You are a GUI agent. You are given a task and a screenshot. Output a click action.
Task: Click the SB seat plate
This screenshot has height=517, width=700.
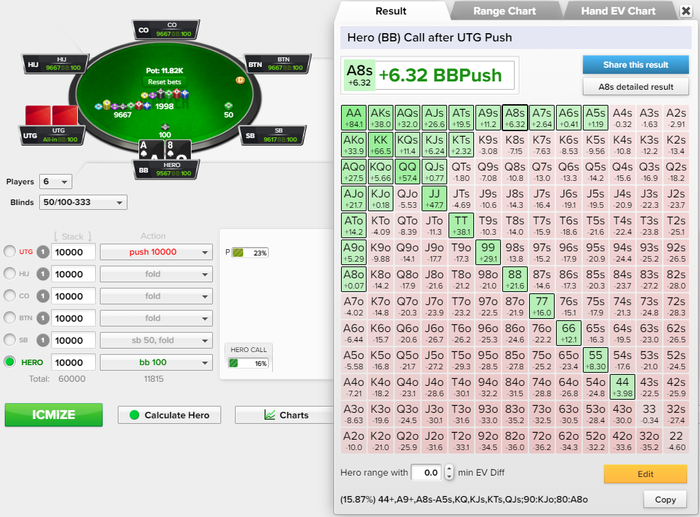(x=273, y=135)
